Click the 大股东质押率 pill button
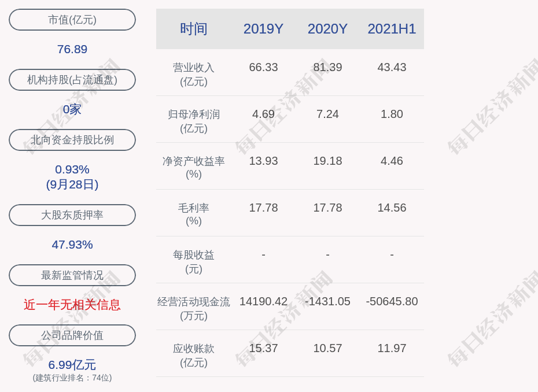 click(x=72, y=215)
